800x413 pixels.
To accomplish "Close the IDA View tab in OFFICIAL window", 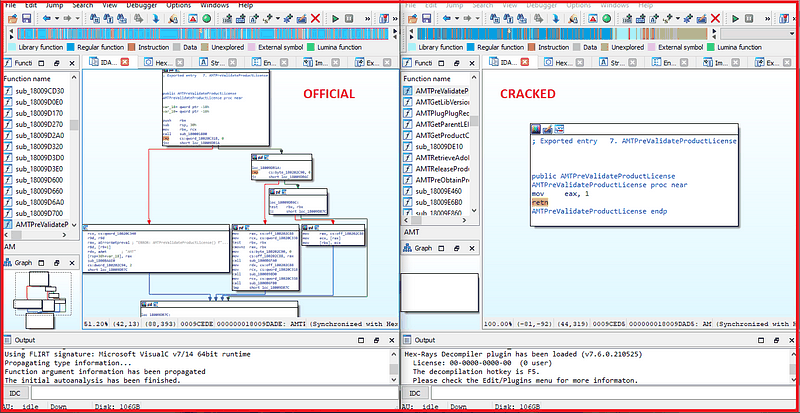I will click(x=124, y=62).
